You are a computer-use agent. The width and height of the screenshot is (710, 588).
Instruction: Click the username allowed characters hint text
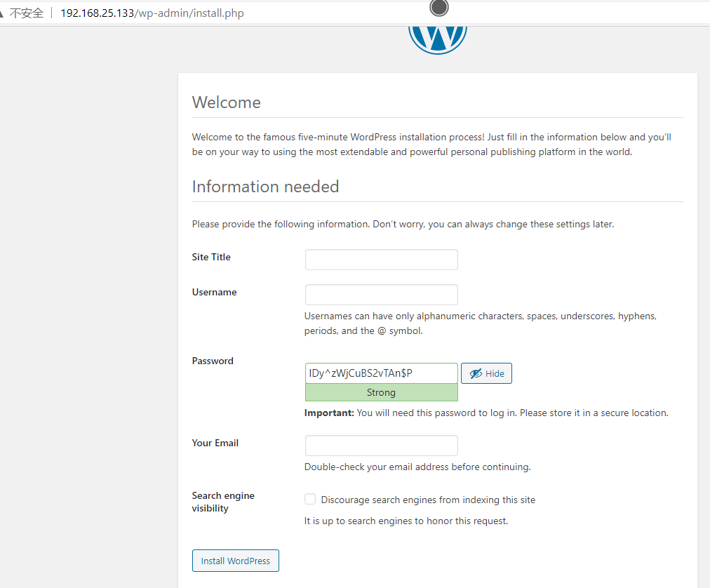point(480,323)
